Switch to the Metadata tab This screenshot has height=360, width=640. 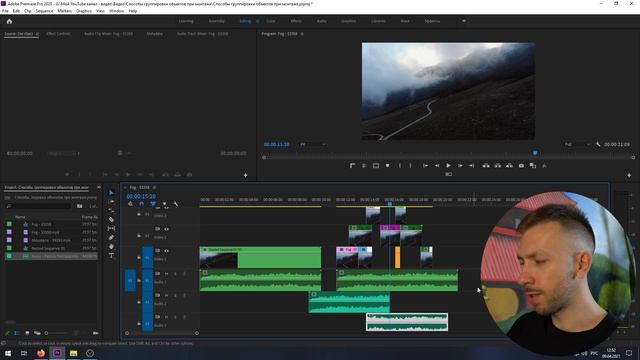(x=155, y=34)
